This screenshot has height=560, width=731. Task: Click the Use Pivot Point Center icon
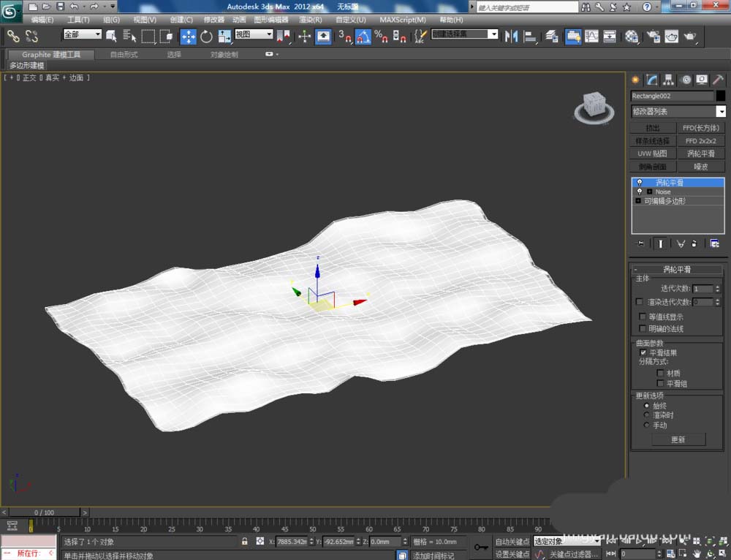284,36
